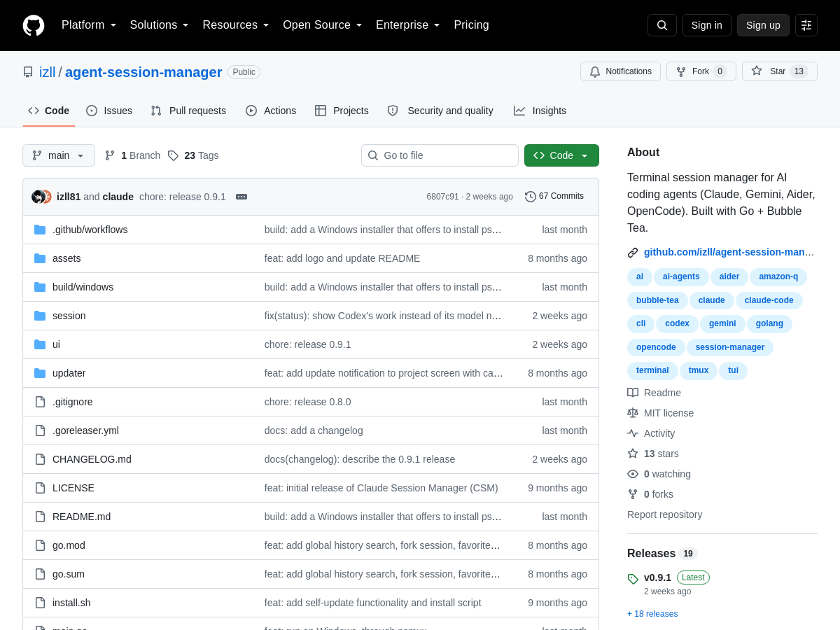Open the MIT license link

coord(660,413)
